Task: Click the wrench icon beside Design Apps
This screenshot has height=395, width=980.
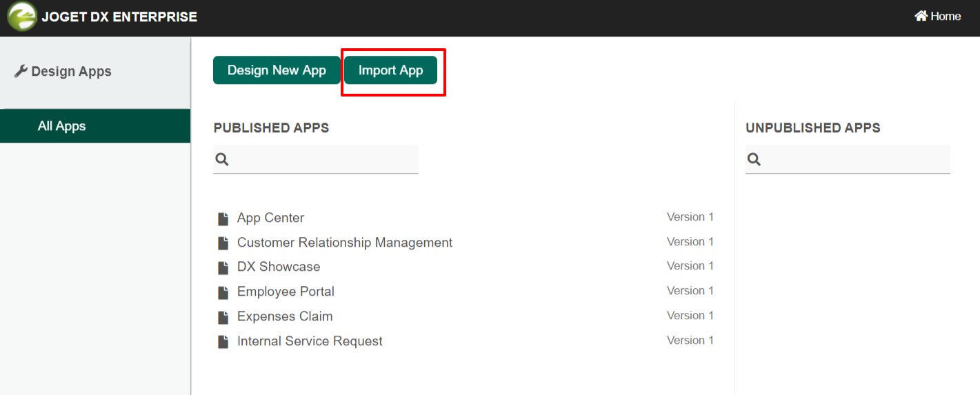Action: [x=21, y=71]
